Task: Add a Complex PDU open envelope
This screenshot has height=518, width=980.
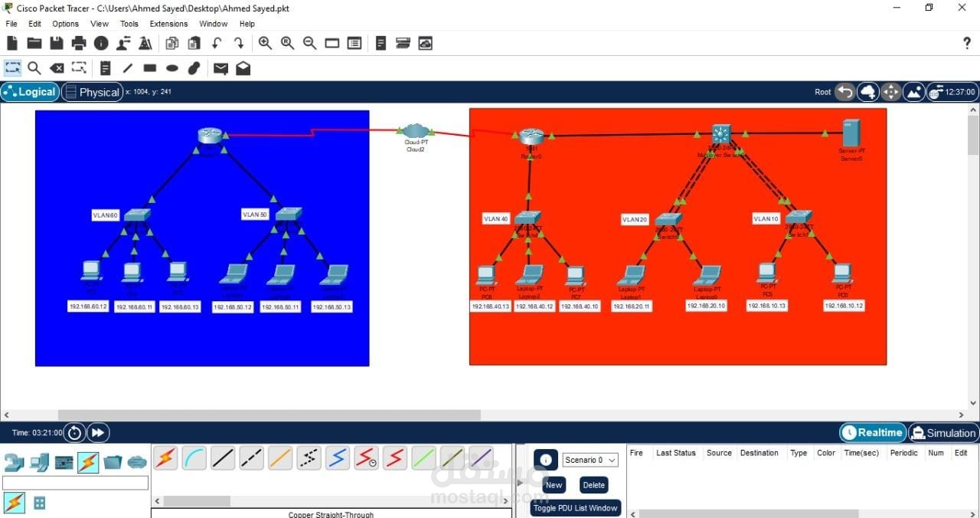Action: (x=243, y=68)
